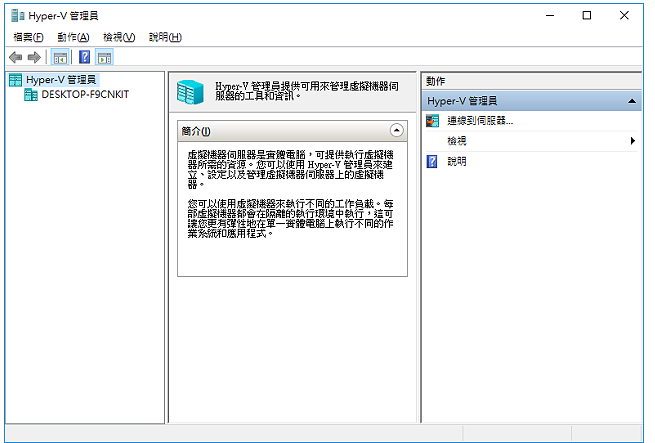The height and width of the screenshot is (443, 655).
Task: Close the Hyper-V 管理員 window
Action: (x=624, y=15)
